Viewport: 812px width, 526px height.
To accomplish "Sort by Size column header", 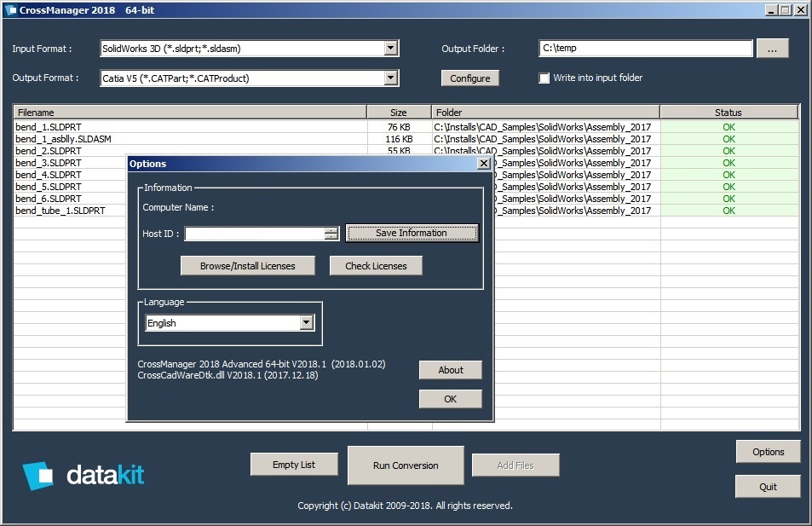I will pyautogui.click(x=400, y=113).
